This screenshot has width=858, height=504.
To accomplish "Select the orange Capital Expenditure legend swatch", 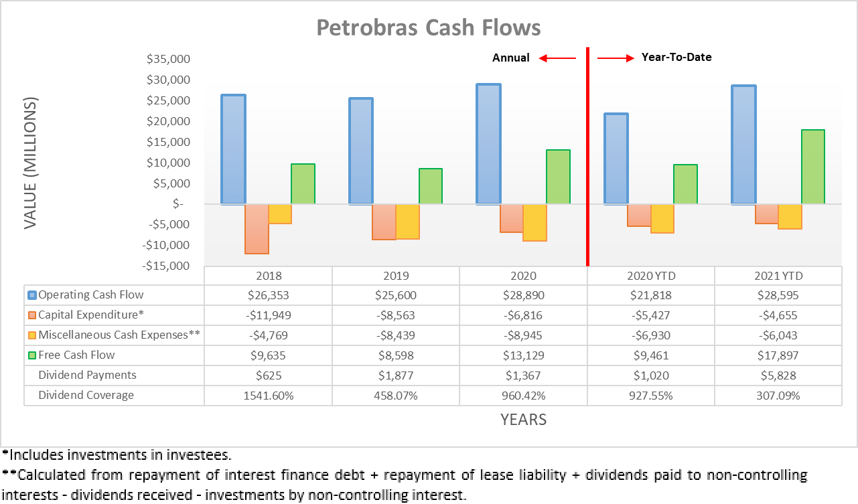I will click(31, 315).
